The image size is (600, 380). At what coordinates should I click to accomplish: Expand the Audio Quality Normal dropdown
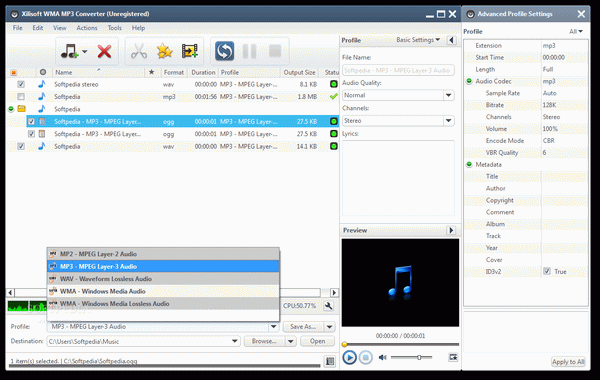448,95
